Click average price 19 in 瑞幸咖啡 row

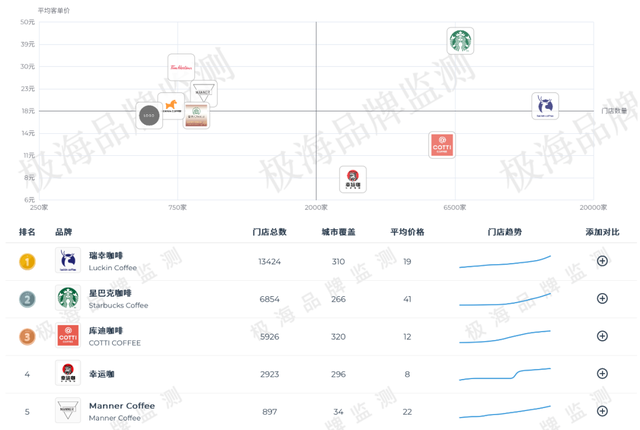click(x=407, y=262)
